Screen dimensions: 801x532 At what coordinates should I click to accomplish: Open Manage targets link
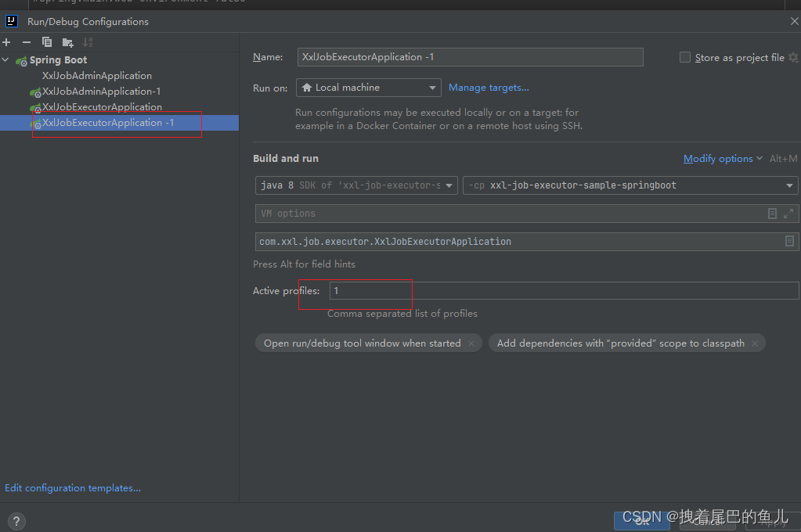(489, 88)
